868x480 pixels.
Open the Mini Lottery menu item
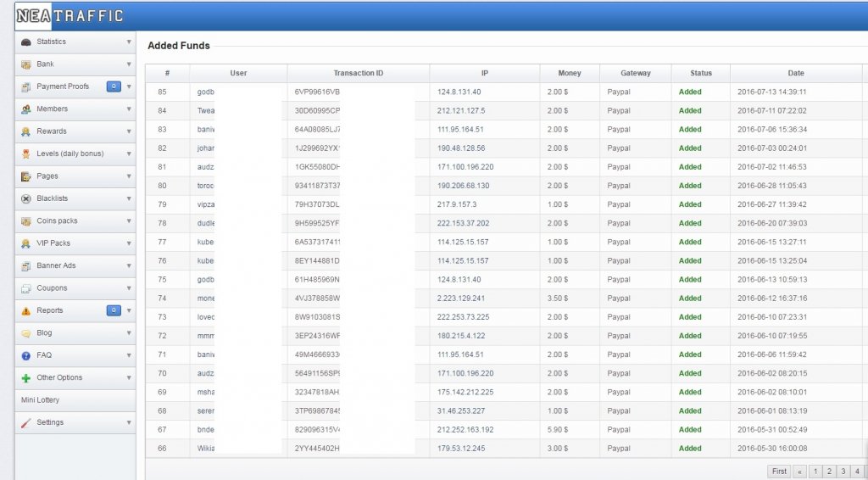pos(41,400)
